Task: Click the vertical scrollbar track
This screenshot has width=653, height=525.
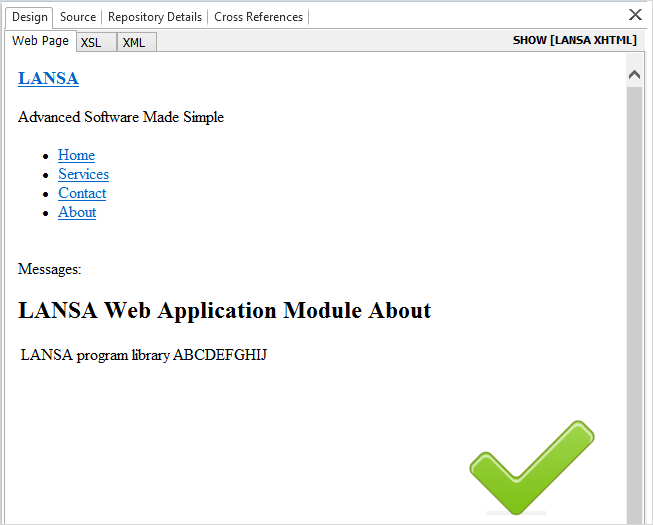Action: [634, 304]
